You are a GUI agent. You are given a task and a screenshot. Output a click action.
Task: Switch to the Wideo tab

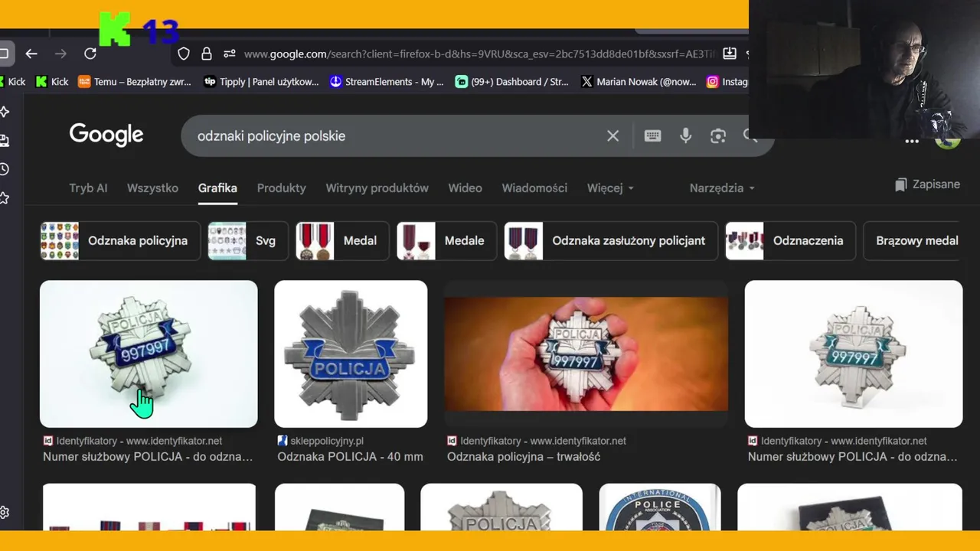coord(465,188)
